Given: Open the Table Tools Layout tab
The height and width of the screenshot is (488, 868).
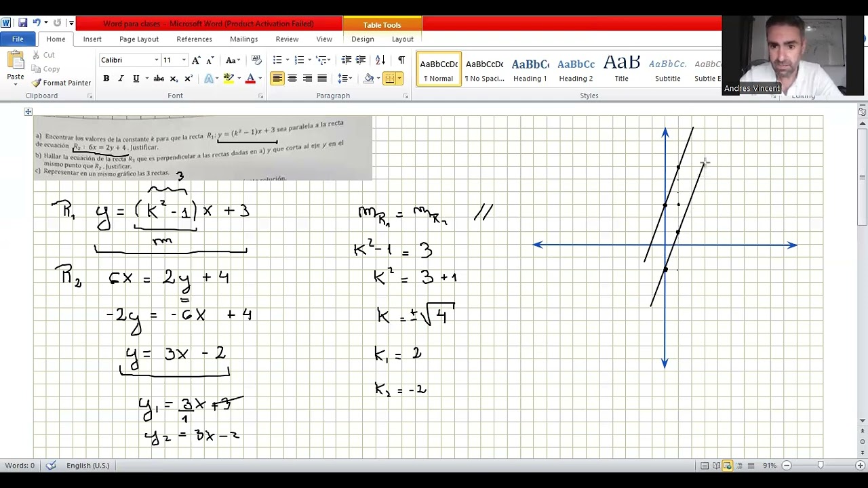Looking at the screenshot, I should click(x=402, y=39).
